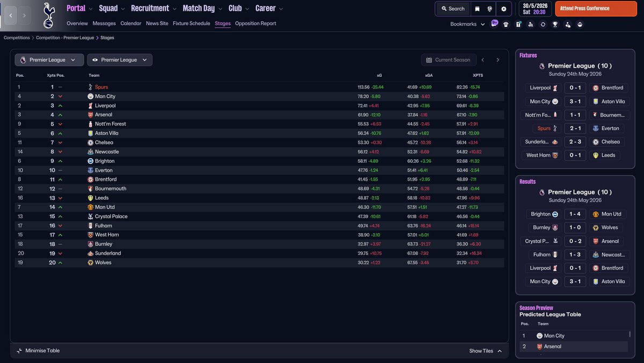This screenshot has height=363, width=644.
Task: Switch to the Messages tab
Action: click(x=104, y=24)
